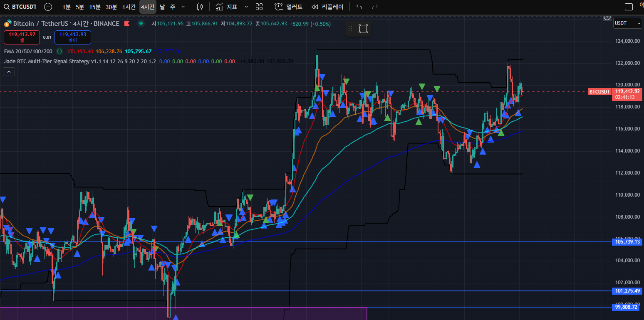Click the 124,000.00 price scale label

pyautogui.click(x=628, y=41)
